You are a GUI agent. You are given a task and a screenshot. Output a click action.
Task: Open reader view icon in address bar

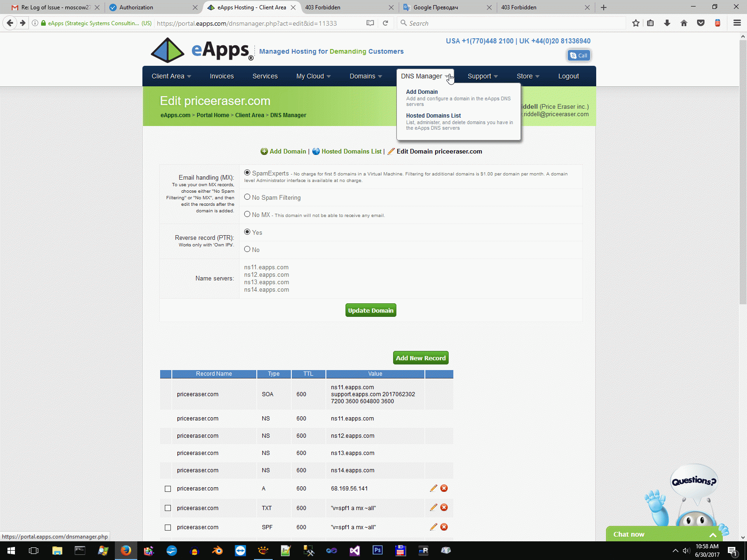click(370, 23)
